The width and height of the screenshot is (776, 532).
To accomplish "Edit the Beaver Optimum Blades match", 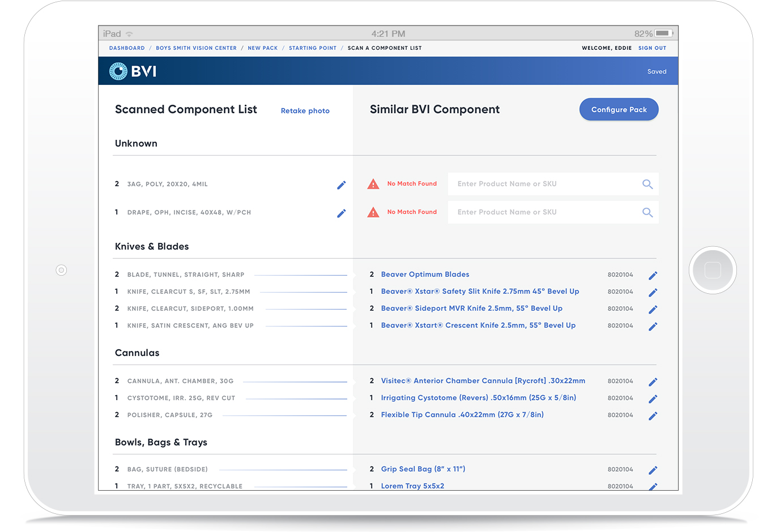I will click(653, 276).
